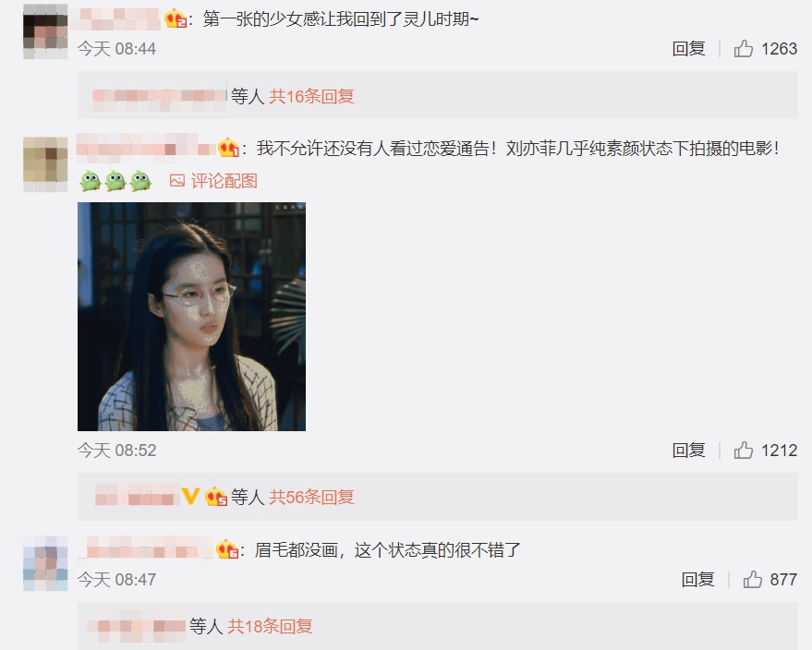
Task: Open the third commenter's avatar
Action: [45, 563]
